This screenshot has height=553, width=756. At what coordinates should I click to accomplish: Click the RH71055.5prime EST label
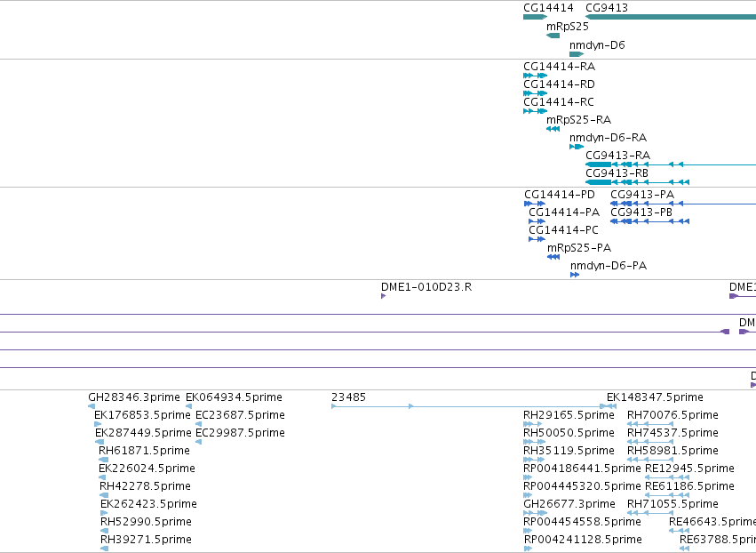coord(672,504)
